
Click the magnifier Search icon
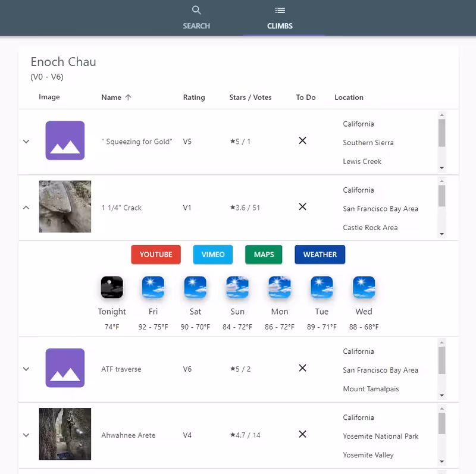pos(196,10)
